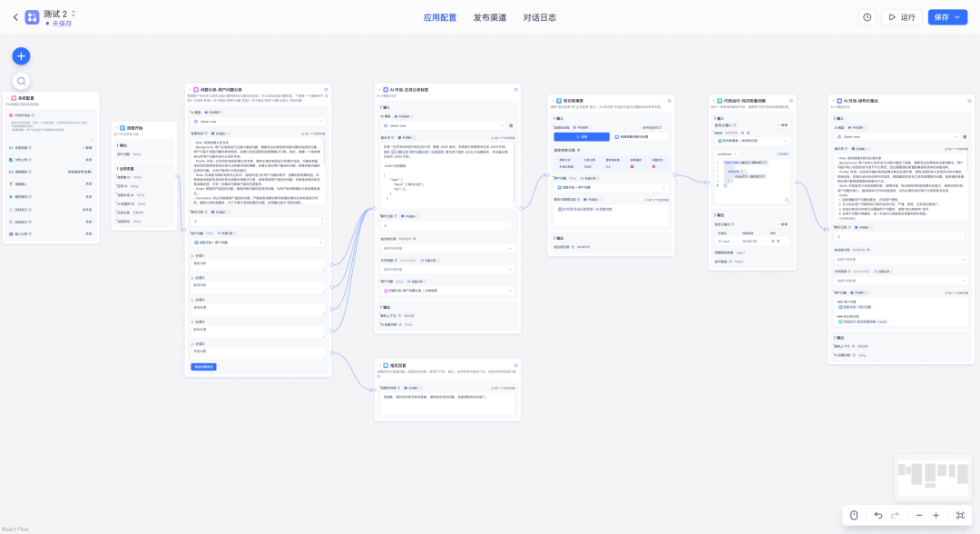Click the blue plus add-node button
The width and height of the screenshot is (980, 534).
(x=21, y=56)
